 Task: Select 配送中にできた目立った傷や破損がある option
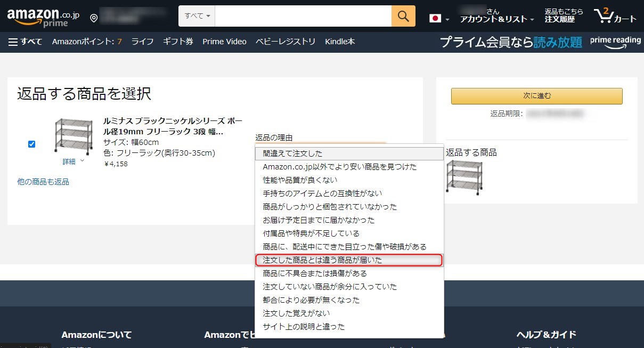349,247
